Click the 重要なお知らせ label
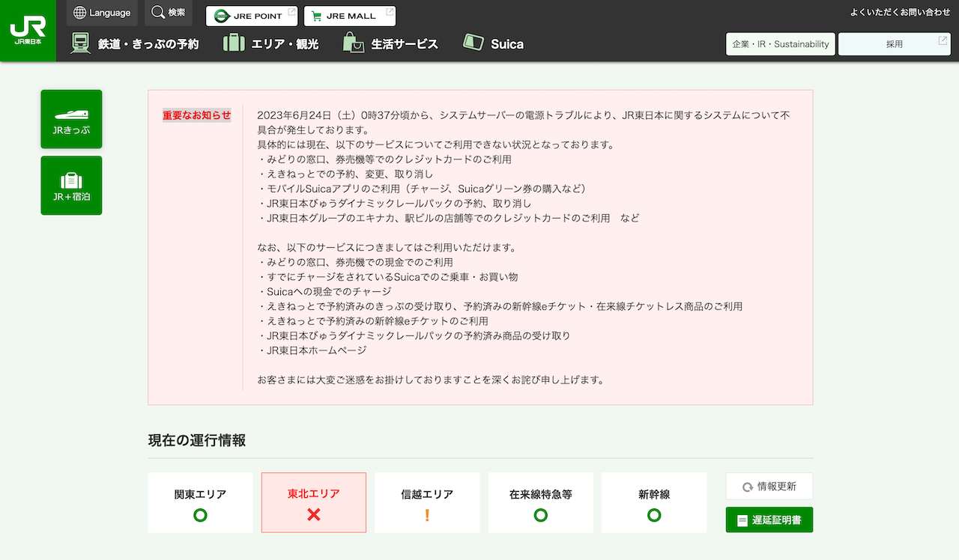 (x=197, y=115)
